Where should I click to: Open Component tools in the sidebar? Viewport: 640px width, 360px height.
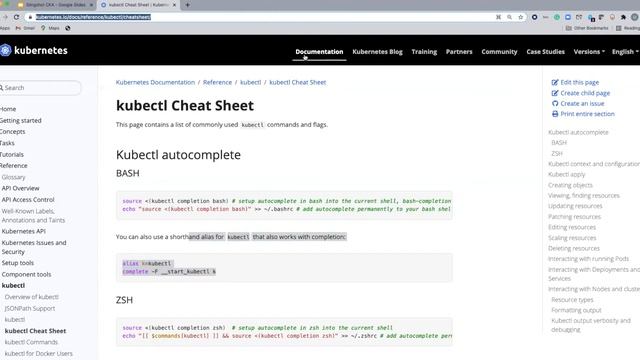[x=26, y=274]
